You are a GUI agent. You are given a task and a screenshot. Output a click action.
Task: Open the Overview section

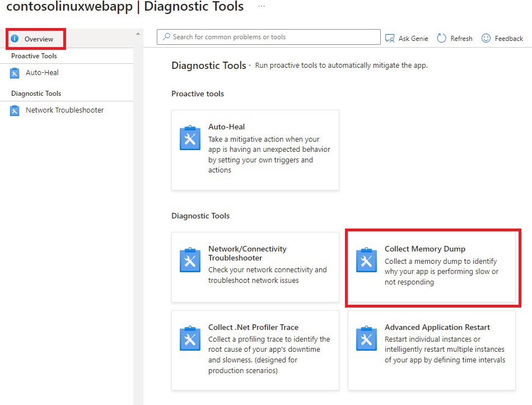pyautogui.click(x=37, y=39)
